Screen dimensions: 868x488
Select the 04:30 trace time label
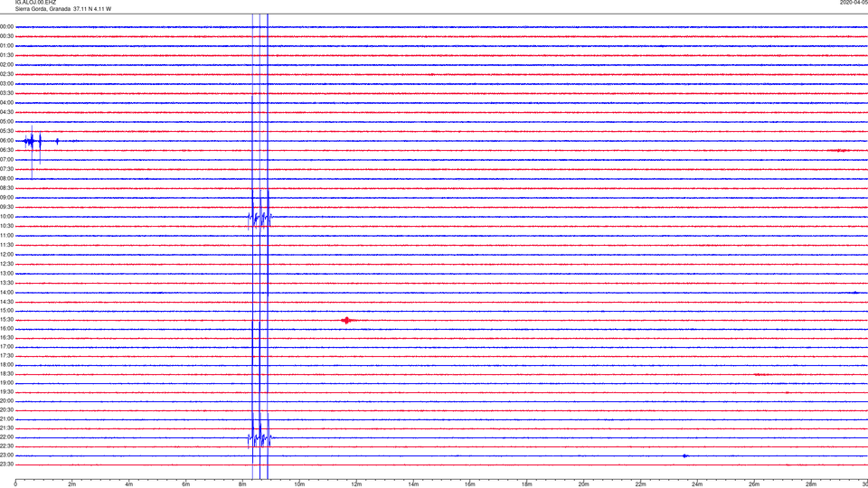click(x=6, y=112)
